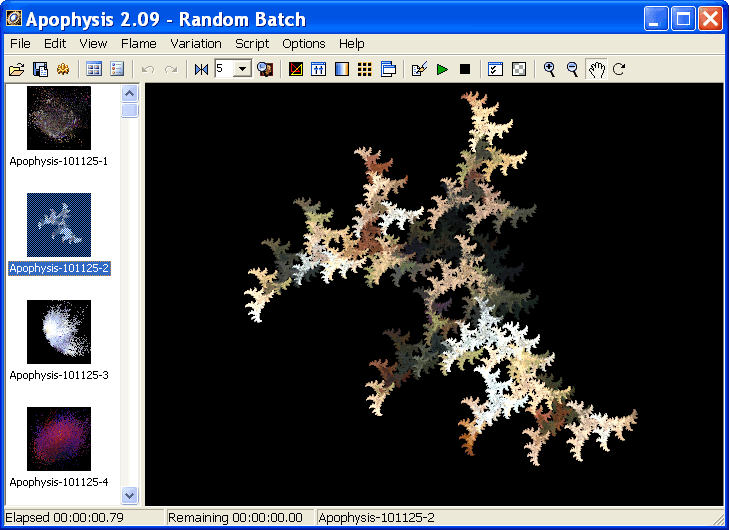
Task: Open the Script menu
Action: pos(252,44)
